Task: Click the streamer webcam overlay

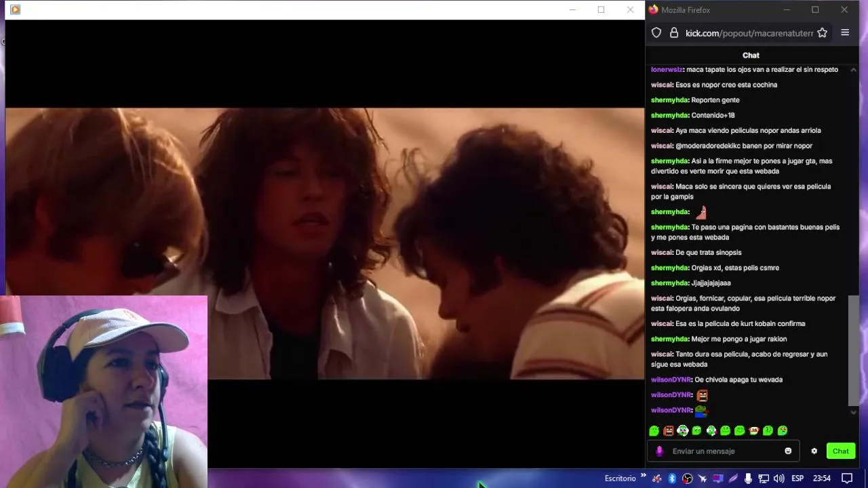Action: point(104,392)
